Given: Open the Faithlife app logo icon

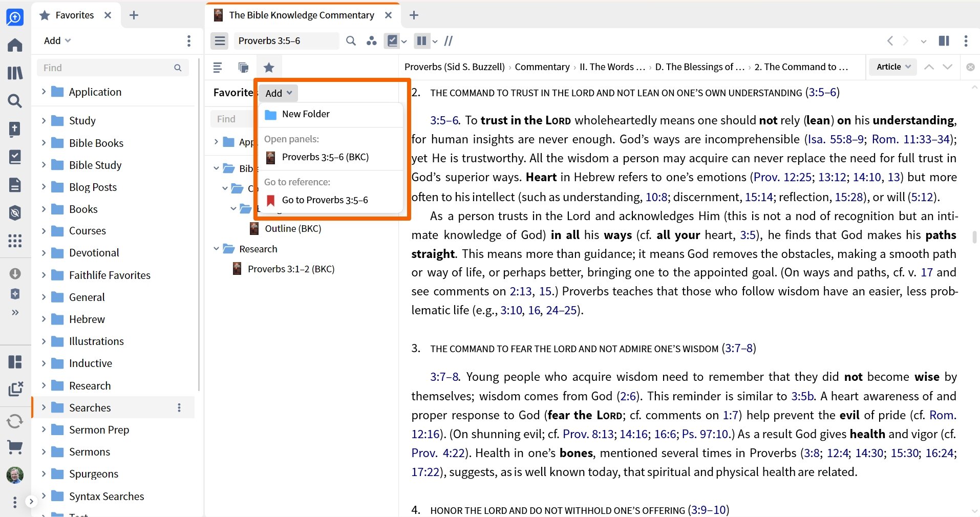Looking at the screenshot, I should click(15, 17).
